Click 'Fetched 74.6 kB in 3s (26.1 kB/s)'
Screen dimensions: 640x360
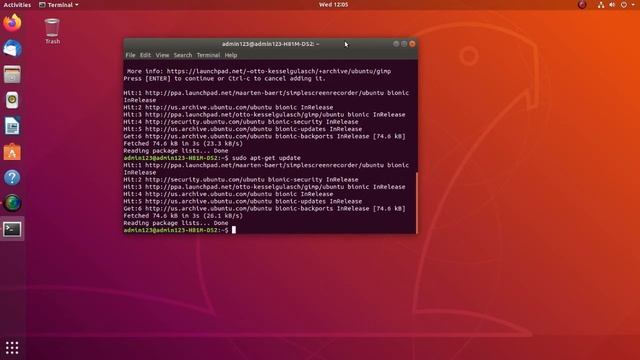click(x=183, y=216)
